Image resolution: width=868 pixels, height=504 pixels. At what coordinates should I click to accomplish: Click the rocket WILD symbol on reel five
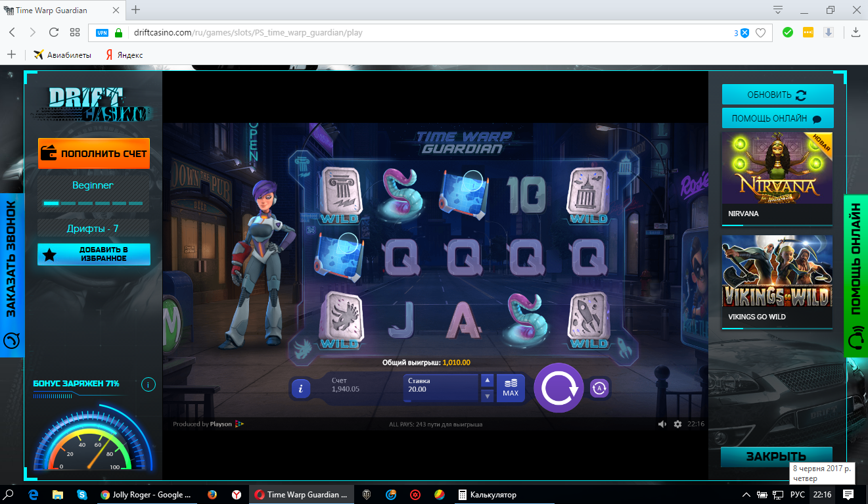click(x=589, y=319)
